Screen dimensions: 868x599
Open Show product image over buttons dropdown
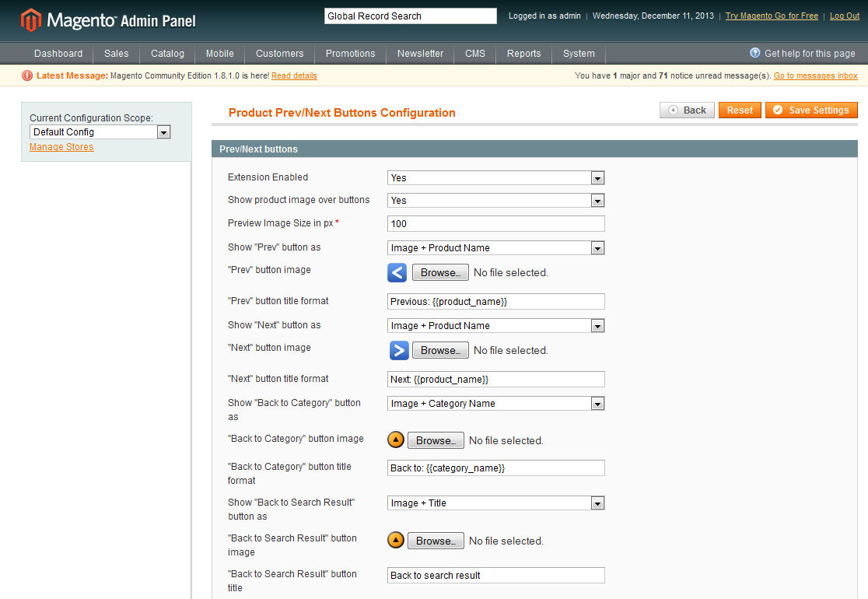point(495,201)
